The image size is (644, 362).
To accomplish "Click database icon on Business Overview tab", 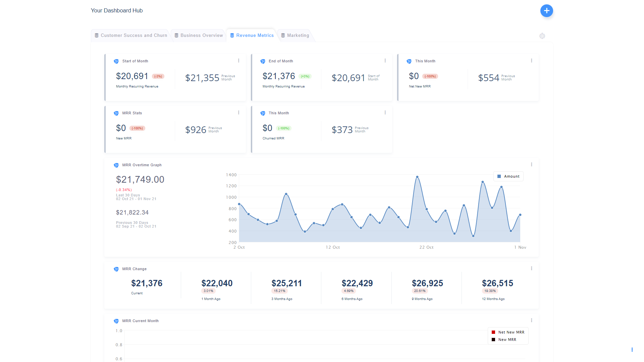I will (x=176, y=36).
